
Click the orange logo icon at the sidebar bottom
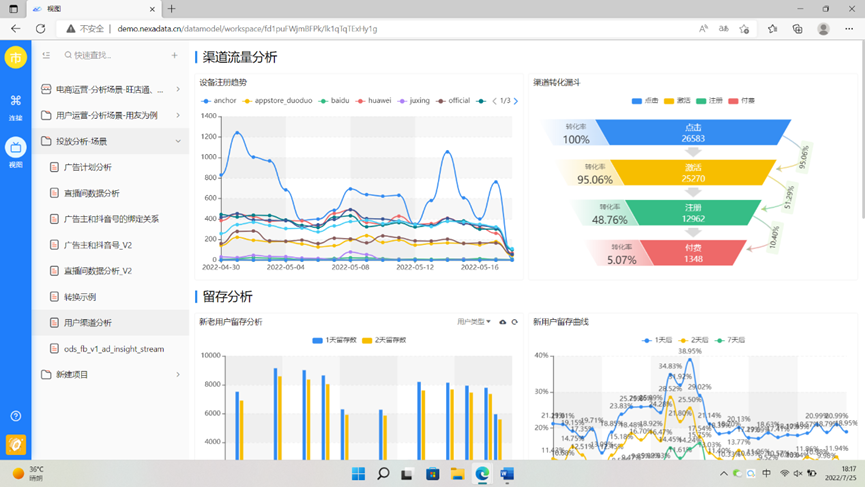(15, 445)
